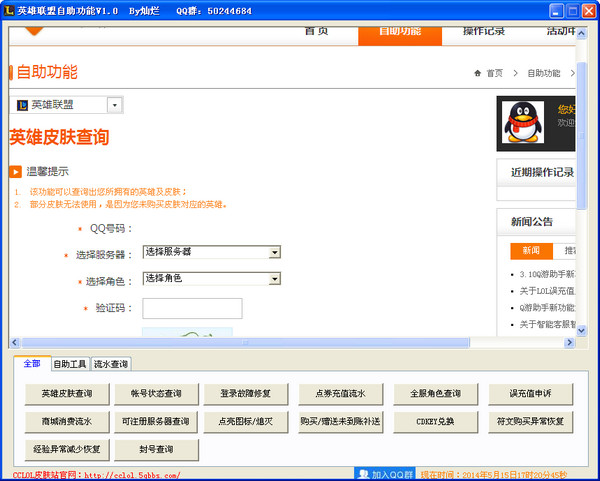Open the 英雄联盟 game dropdown arrow

coord(114,105)
